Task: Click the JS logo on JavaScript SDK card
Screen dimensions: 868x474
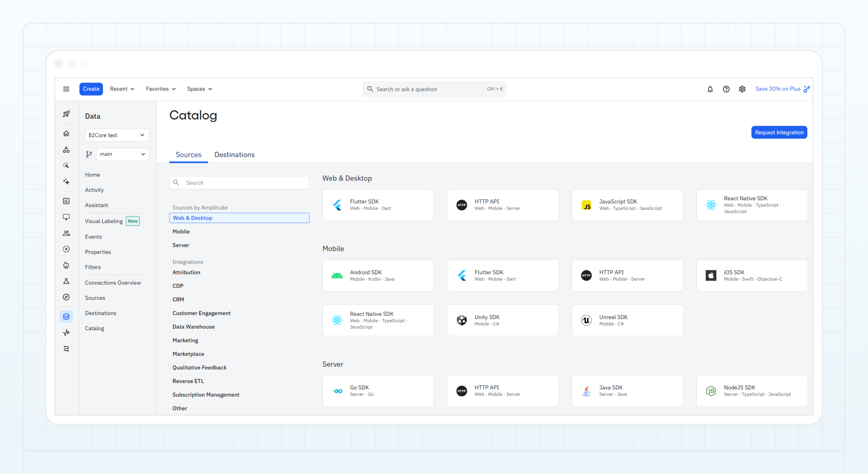Action: (x=586, y=205)
